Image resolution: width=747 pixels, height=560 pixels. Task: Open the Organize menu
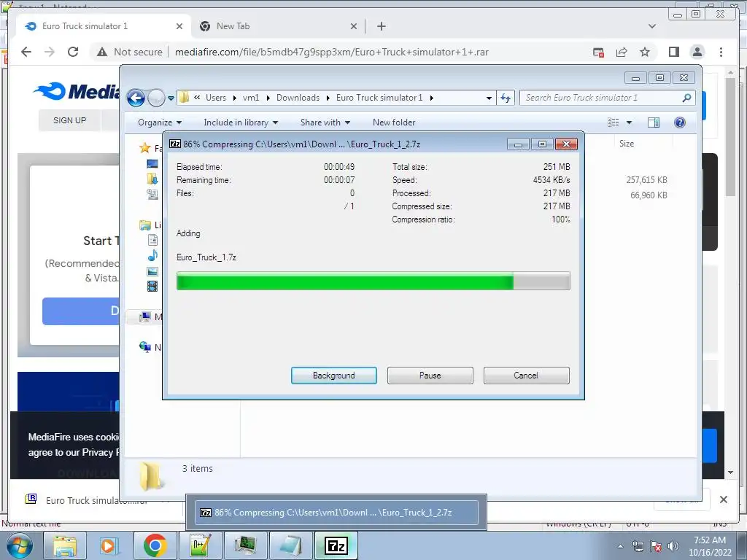[160, 122]
